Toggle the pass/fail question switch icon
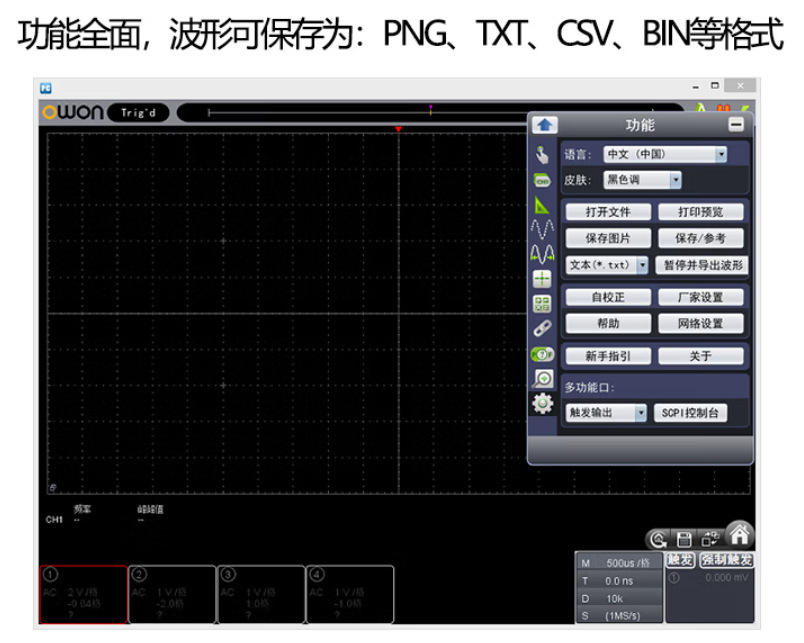This screenshot has width=804, height=643. [x=542, y=354]
